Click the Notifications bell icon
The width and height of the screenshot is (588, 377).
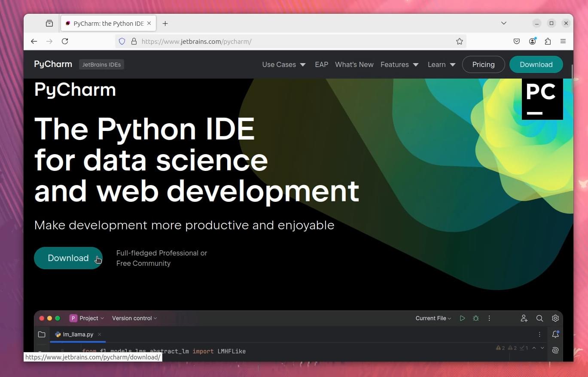(x=555, y=334)
